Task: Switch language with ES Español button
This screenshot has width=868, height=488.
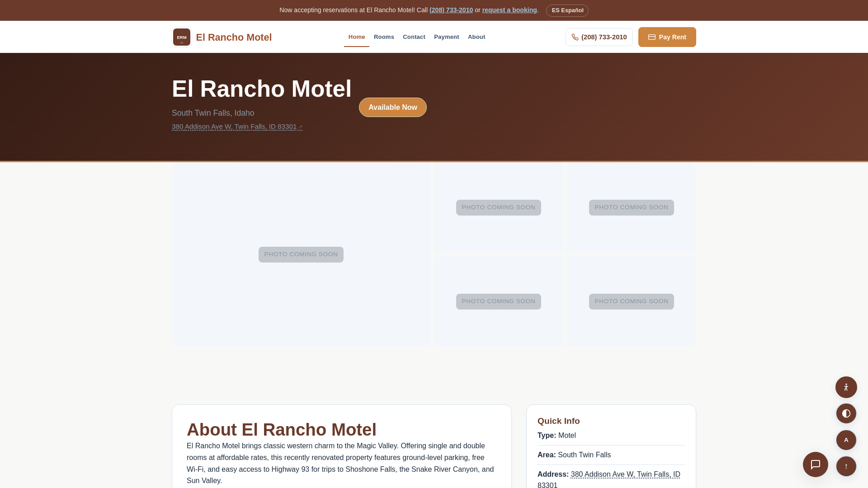Action: [567, 10]
